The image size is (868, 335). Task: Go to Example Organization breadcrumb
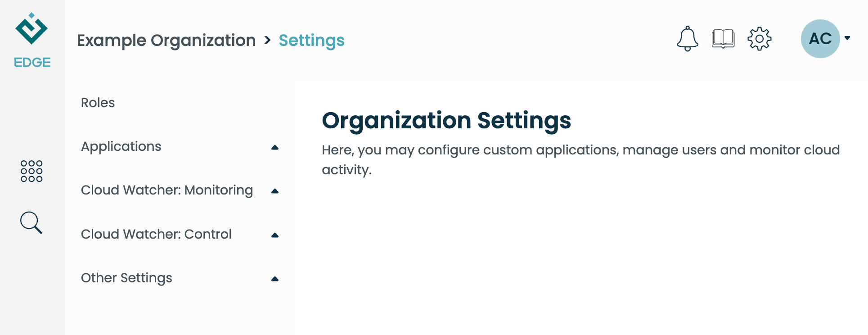166,41
